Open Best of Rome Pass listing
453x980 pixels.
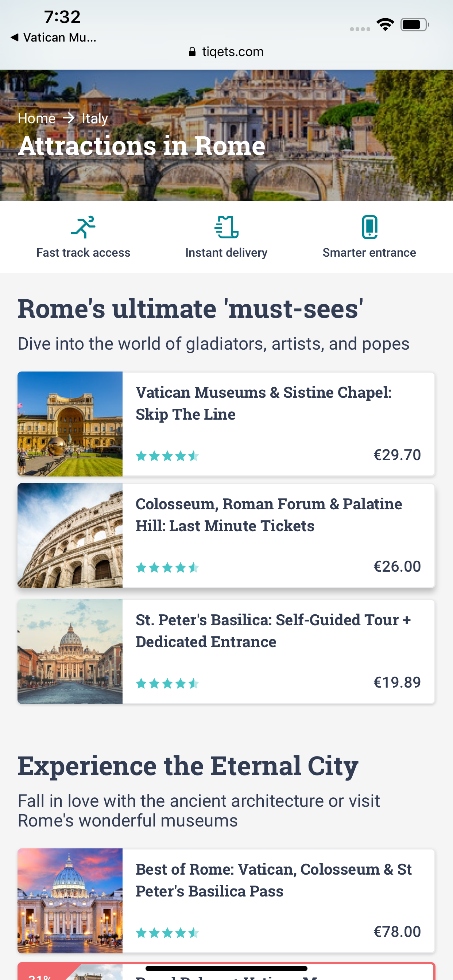(x=273, y=880)
